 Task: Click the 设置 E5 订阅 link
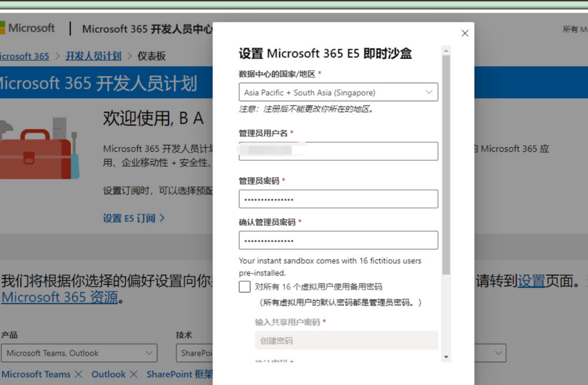click(x=134, y=218)
